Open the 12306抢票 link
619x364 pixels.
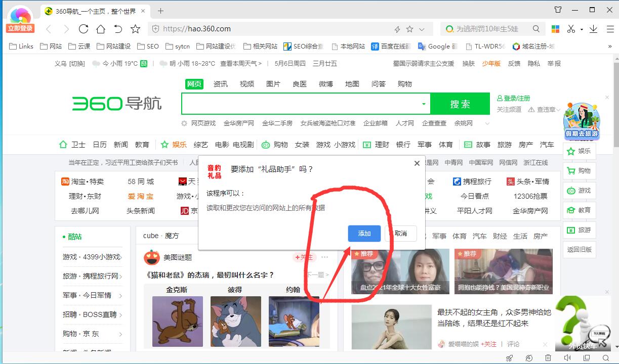point(530,196)
